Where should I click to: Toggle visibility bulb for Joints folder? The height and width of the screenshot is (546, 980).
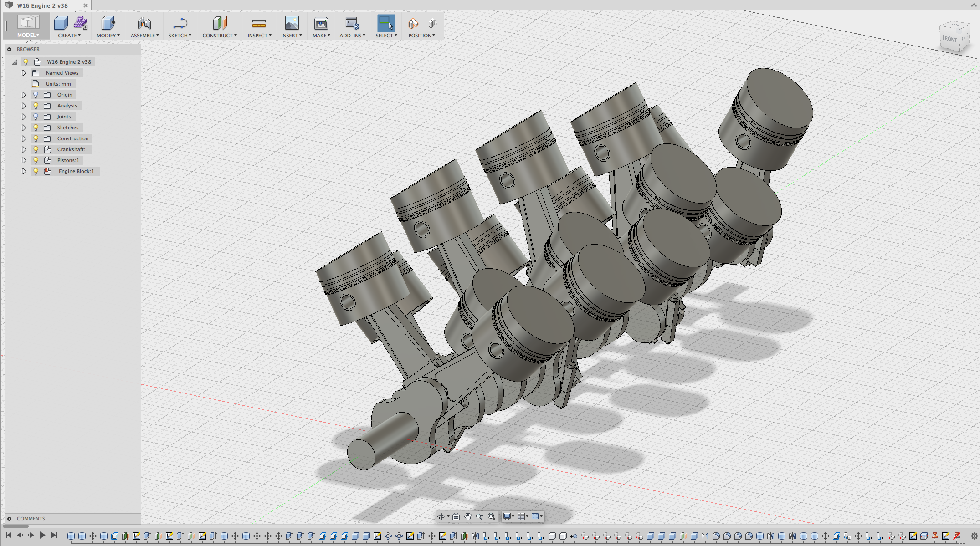coord(36,117)
